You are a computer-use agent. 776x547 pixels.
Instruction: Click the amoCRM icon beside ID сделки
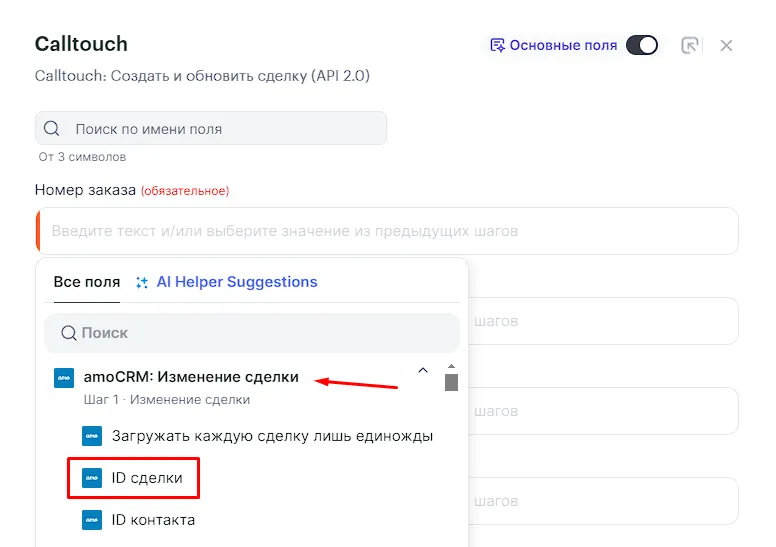(x=91, y=478)
